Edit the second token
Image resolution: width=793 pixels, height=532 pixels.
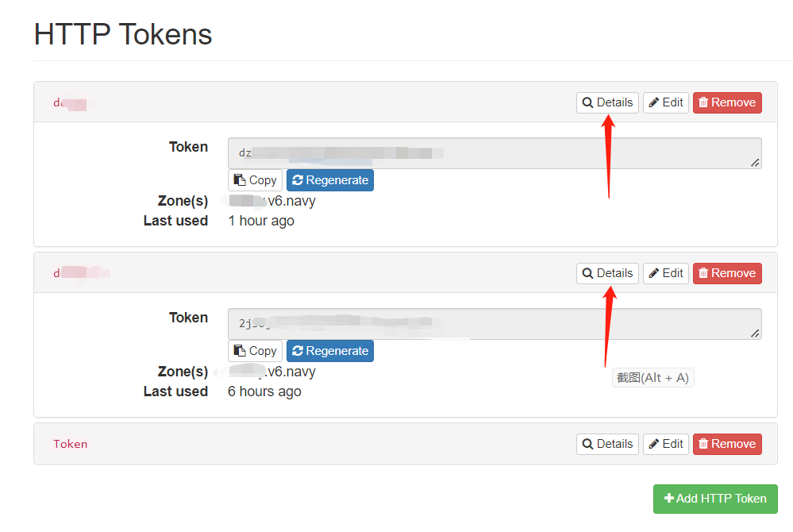coord(665,273)
